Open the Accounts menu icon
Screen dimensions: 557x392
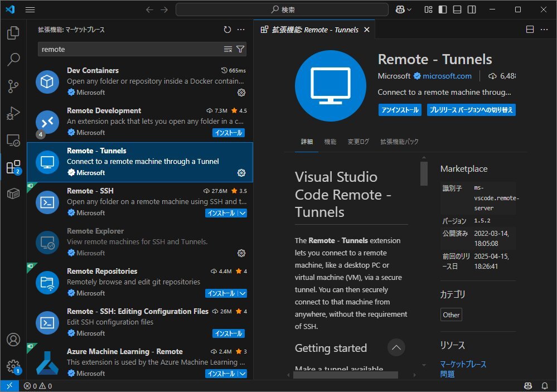[x=13, y=340]
